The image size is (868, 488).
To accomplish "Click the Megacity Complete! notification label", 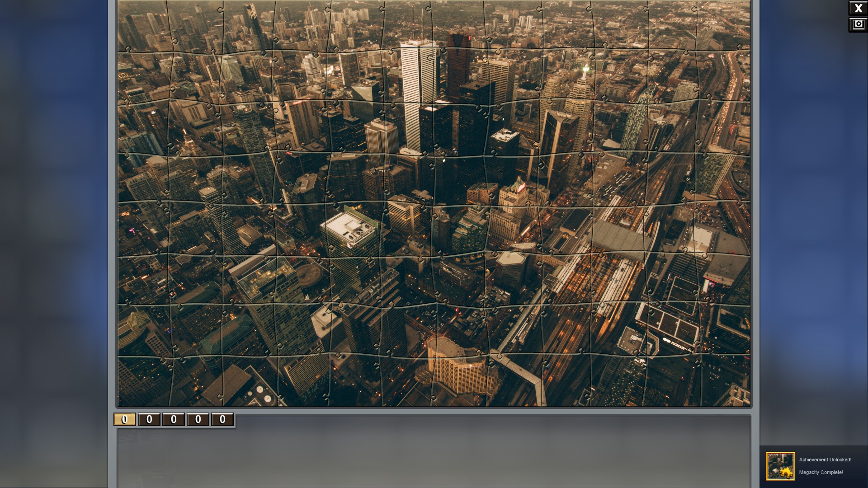I will point(821,472).
